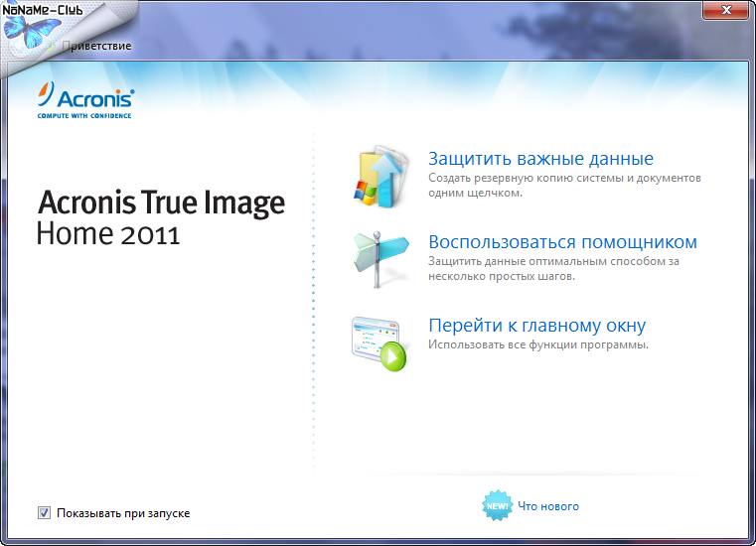Click the Показывать при запуске label

[x=123, y=513]
